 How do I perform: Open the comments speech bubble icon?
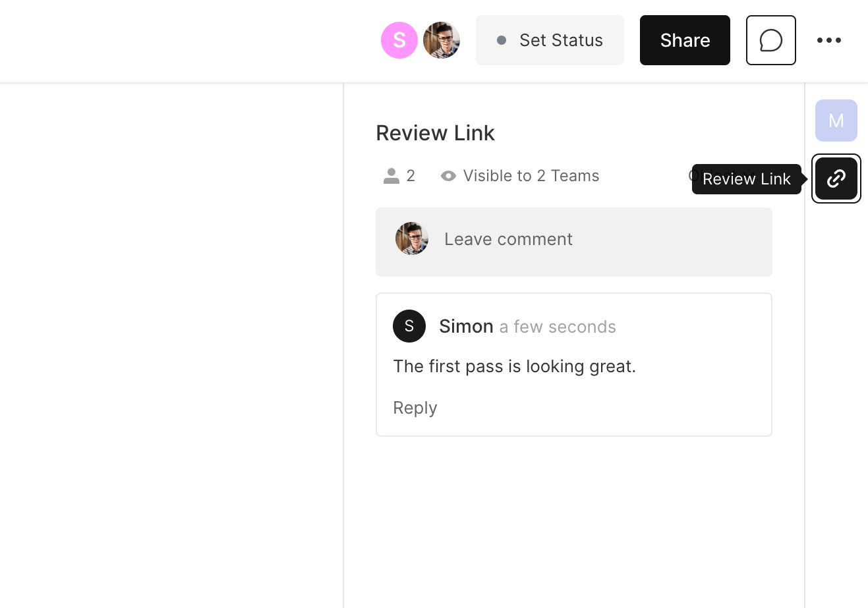pyautogui.click(x=770, y=40)
